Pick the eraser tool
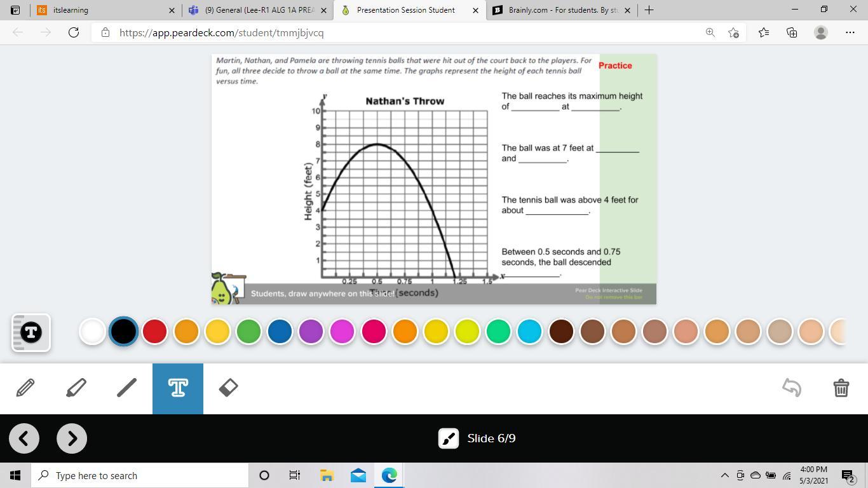Image resolution: width=868 pixels, height=488 pixels. [x=229, y=388]
